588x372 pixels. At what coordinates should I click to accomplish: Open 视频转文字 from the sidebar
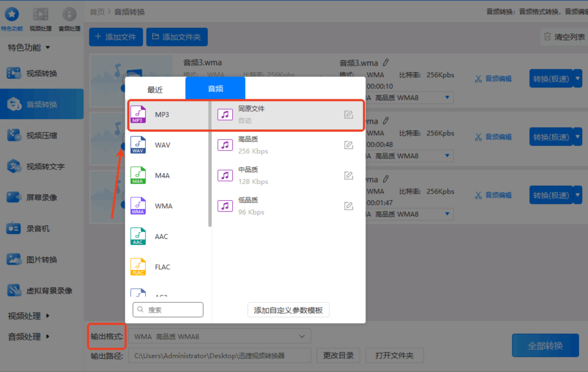(x=41, y=166)
